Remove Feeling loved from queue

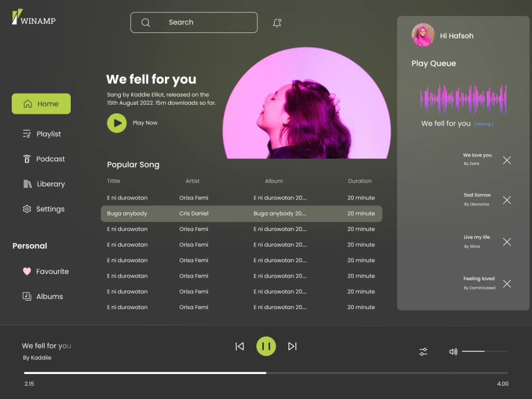pos(507,284)
